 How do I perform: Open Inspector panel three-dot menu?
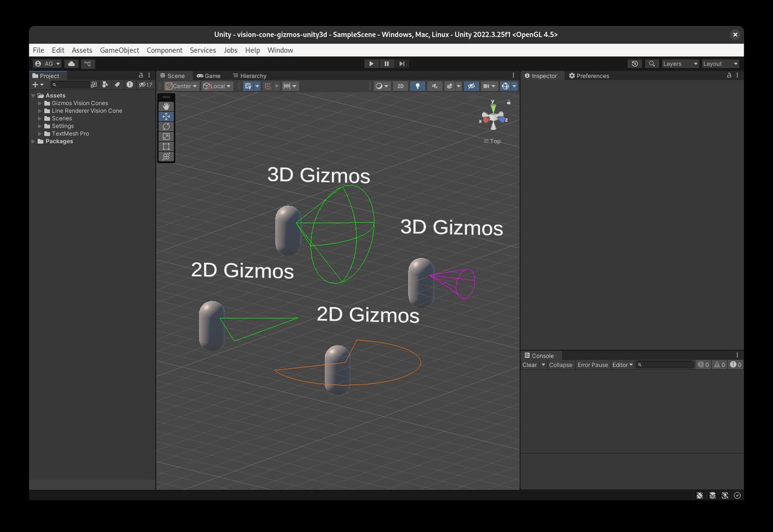click(x=737, y=76)
